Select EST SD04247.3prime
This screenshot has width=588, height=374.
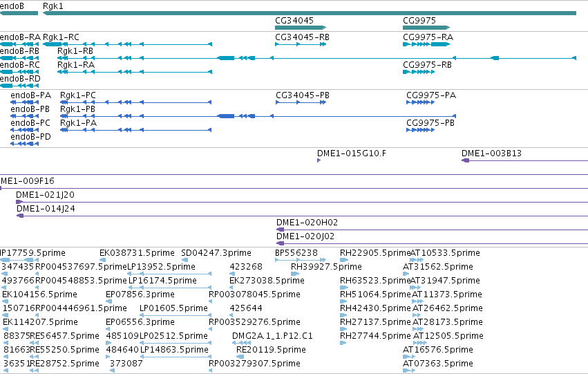coord(216,253)
